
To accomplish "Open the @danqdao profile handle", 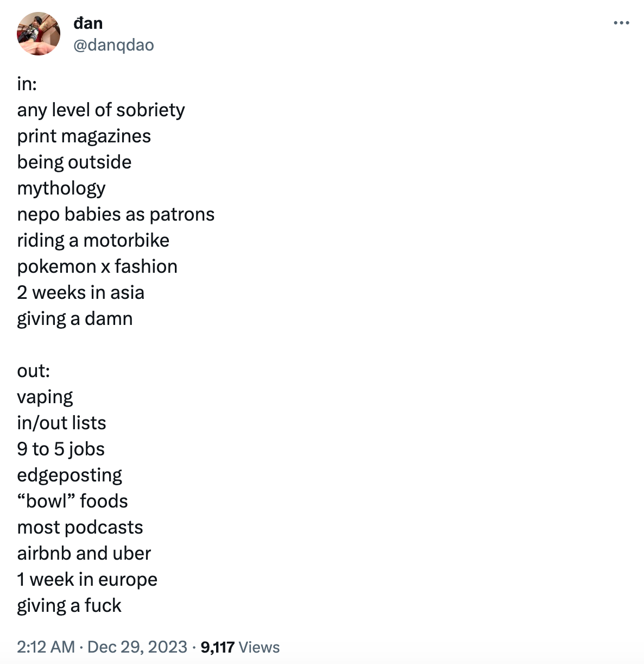I will (113, 46).
